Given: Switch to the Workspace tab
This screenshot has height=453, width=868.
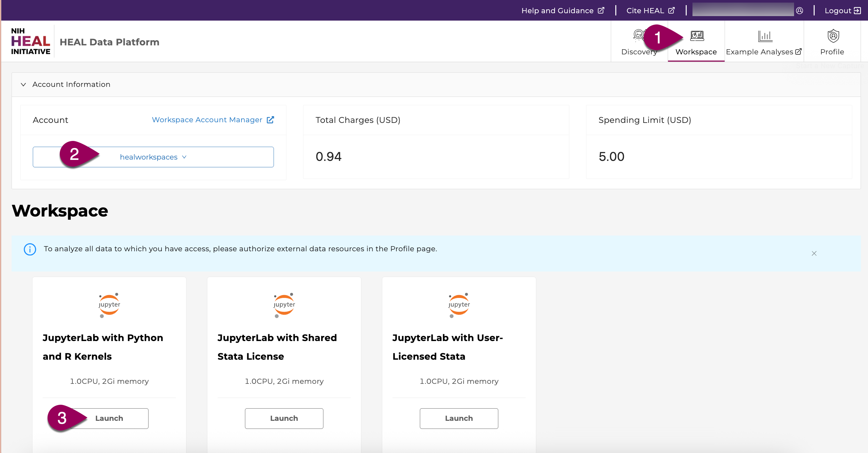Looking at the screenshot, I should (x=696, y=41).
